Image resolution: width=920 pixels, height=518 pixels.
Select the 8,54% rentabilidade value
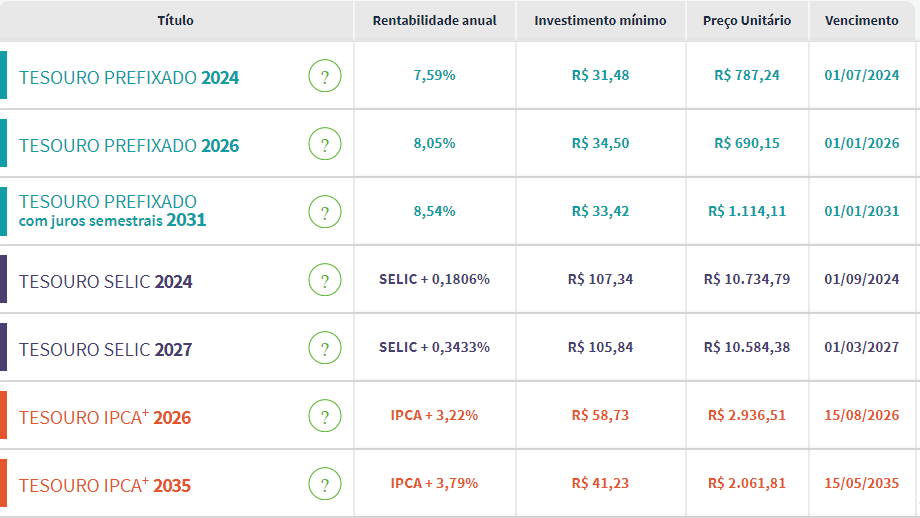(x=435, y=211)
